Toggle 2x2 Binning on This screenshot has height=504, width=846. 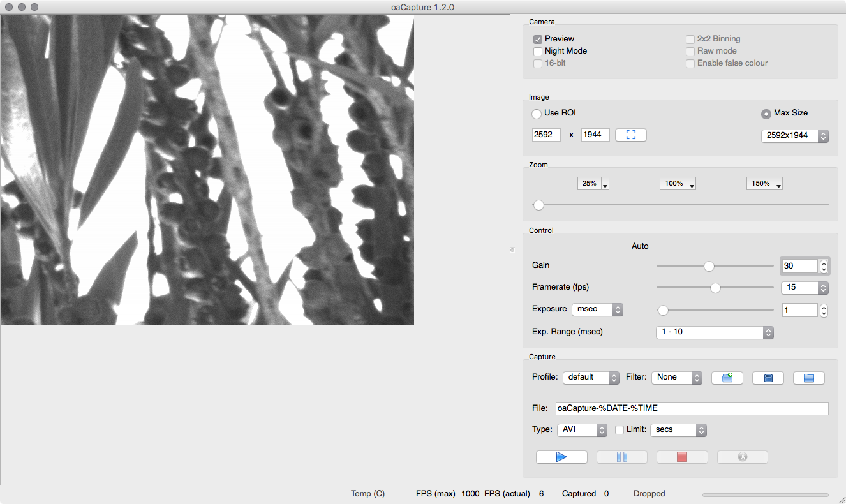coord(690,40)
